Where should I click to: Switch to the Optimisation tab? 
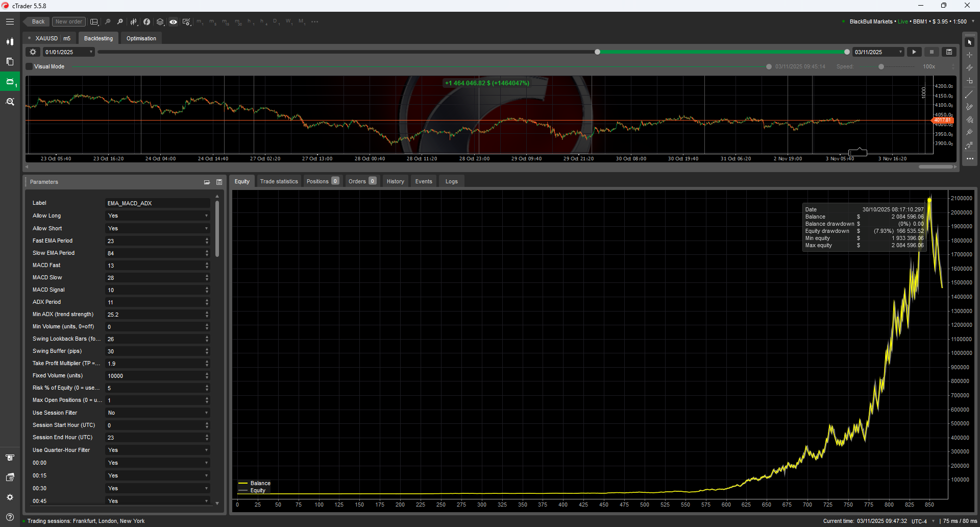(x=141, y=38)
